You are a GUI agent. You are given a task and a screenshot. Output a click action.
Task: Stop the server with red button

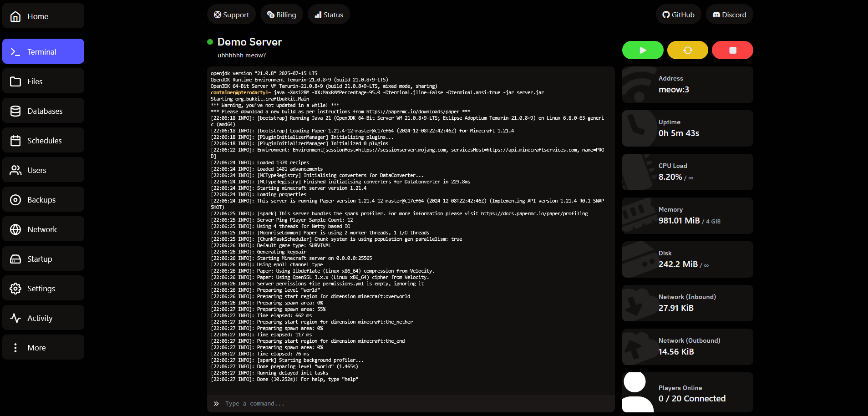coord(732,50)
